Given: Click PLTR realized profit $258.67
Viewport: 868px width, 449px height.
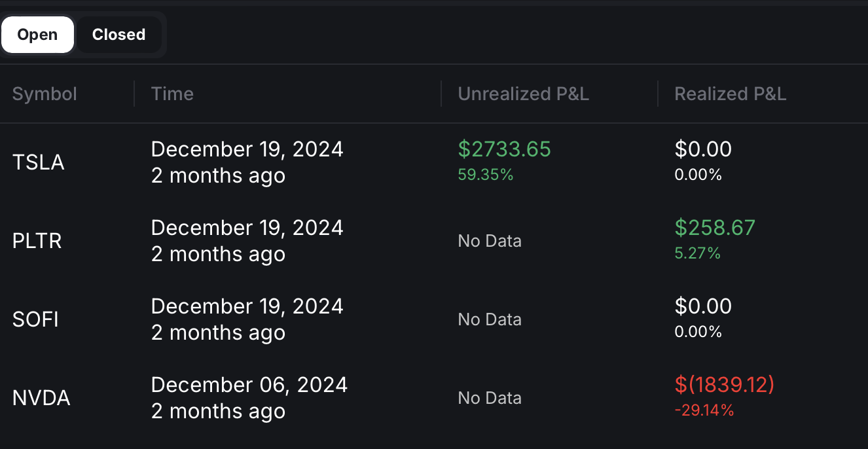Looking at the screenshot, I should pos(715,228).
